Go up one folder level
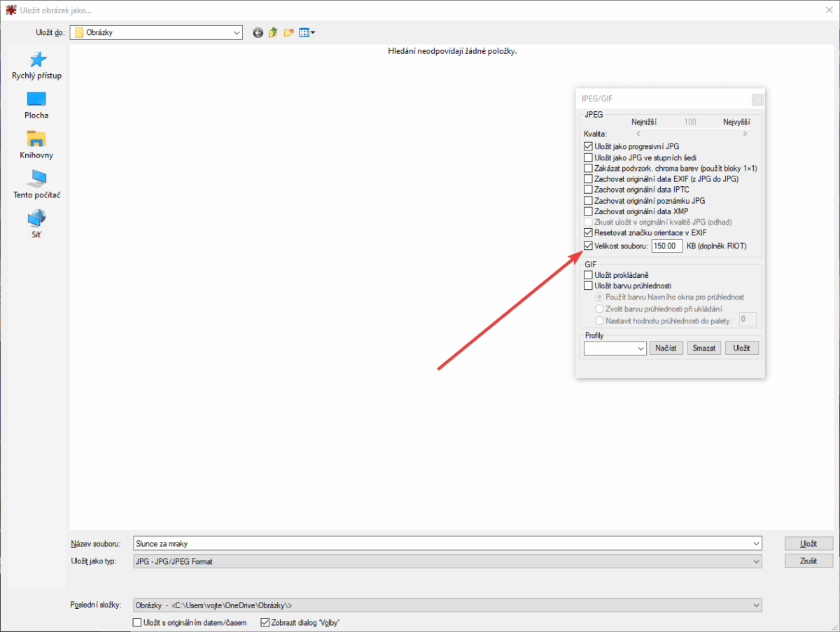840x632 pixels. click(x=273, y=32)
